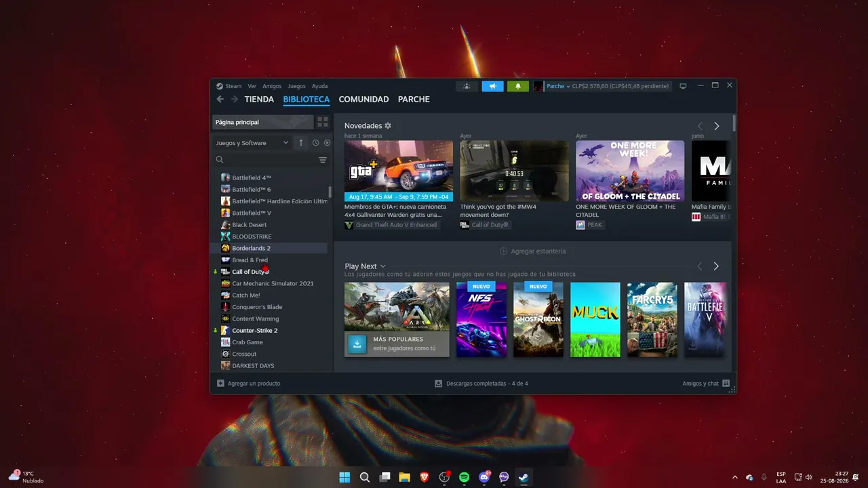
Task: Go back with the navigation back arrow
Action: [220, 99]
